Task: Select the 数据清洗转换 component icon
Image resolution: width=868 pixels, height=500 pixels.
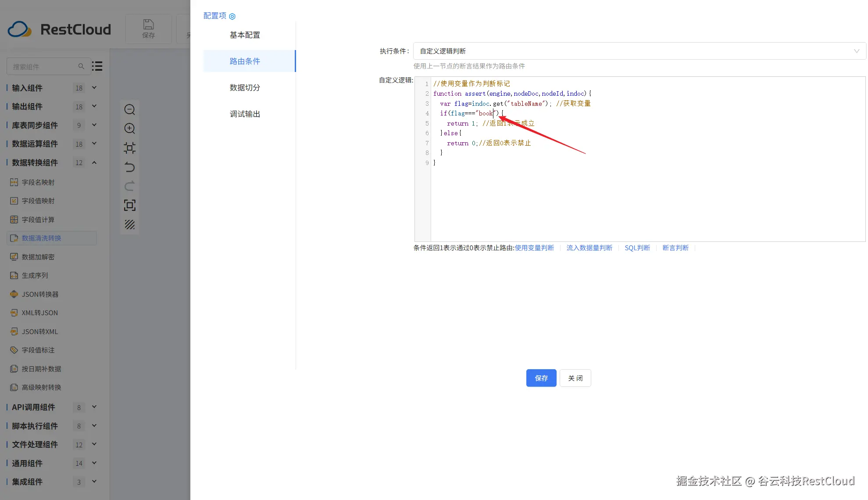Action: (14, 238)
